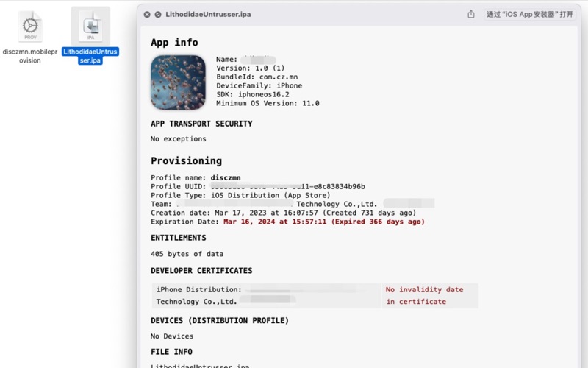This screenshot has width=588, height=368.
Task: Click the ENTITLEMENTS section heading
Action: pyautogui.click(x=178, y=238)
